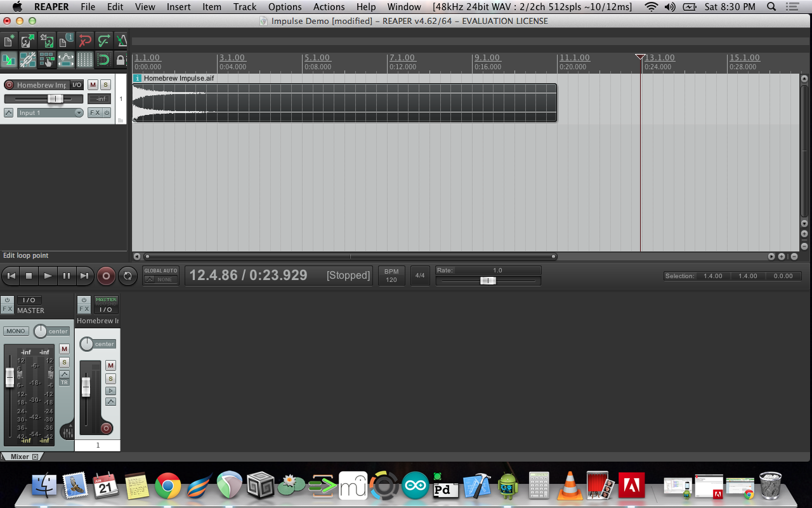Click the New Project toolbar icon
Screen dimensions: 812x508
pyautogui.click(x=9, y=41)
